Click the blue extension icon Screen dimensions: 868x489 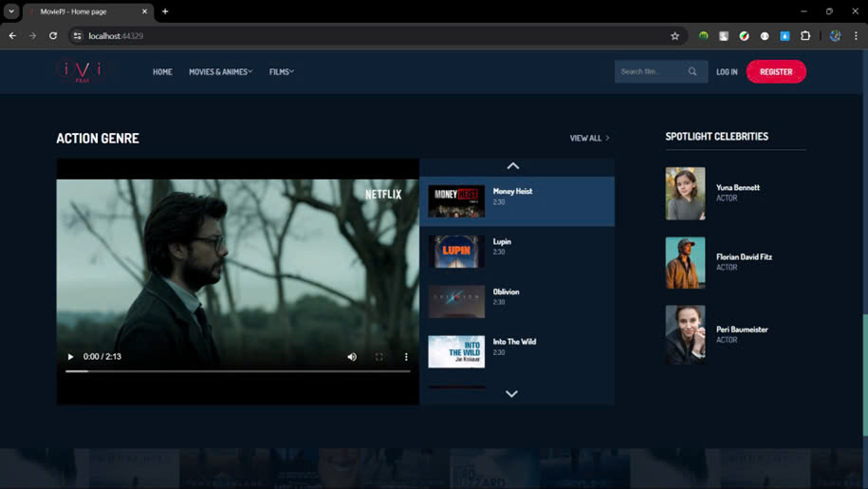tap(785, 35)
